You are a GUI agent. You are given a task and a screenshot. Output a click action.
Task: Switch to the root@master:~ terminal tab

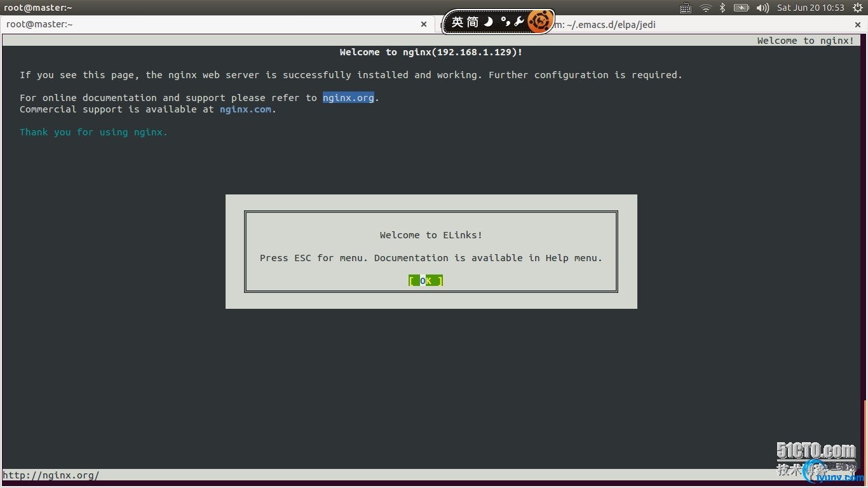218,24
